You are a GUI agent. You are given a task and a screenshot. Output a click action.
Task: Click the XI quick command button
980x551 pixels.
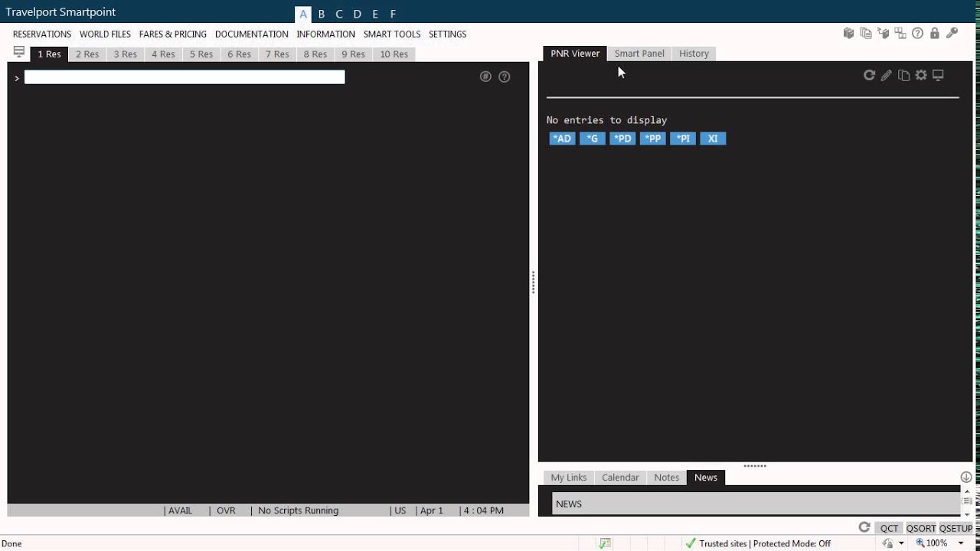click(713, 139)
